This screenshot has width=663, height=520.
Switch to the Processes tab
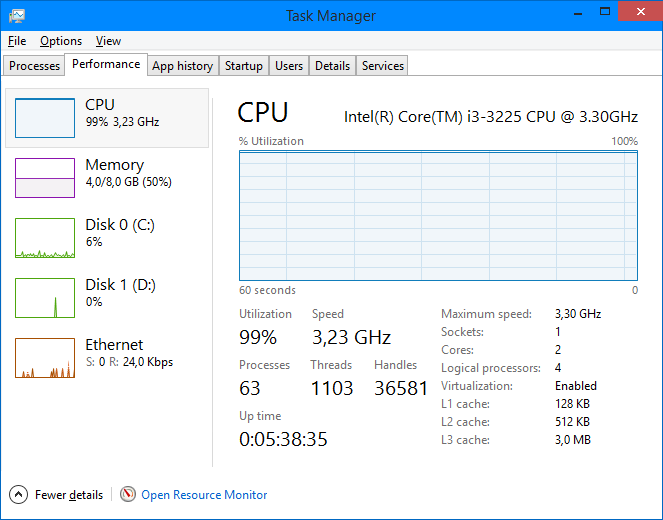[x=35, y=66]
